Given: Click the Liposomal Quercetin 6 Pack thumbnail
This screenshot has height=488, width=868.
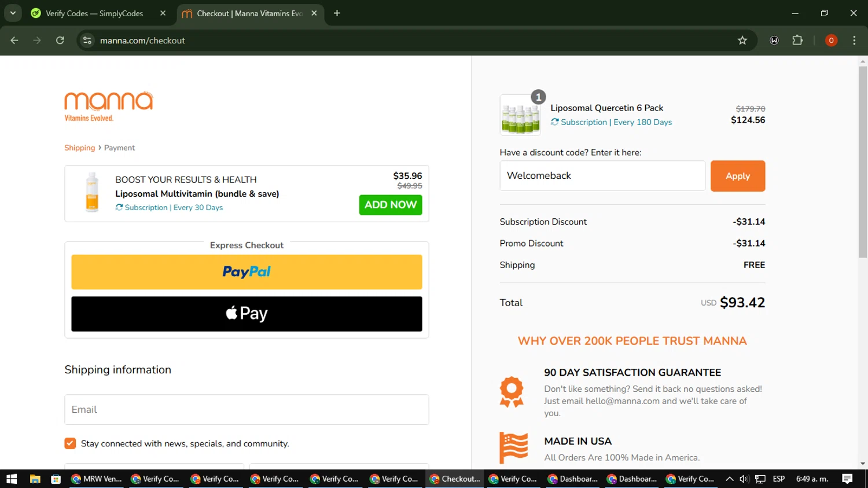Looking at the screenshot, I should pyautogui.click(x=520, y=115).
